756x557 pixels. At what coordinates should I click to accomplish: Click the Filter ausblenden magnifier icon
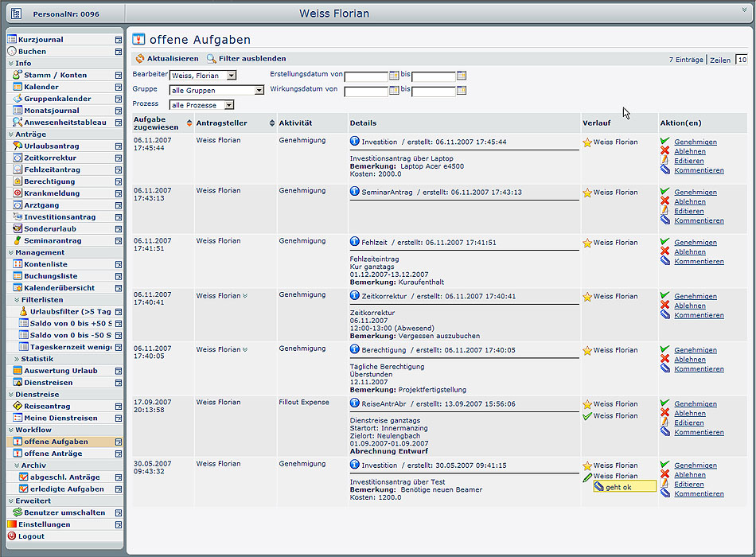211,58
